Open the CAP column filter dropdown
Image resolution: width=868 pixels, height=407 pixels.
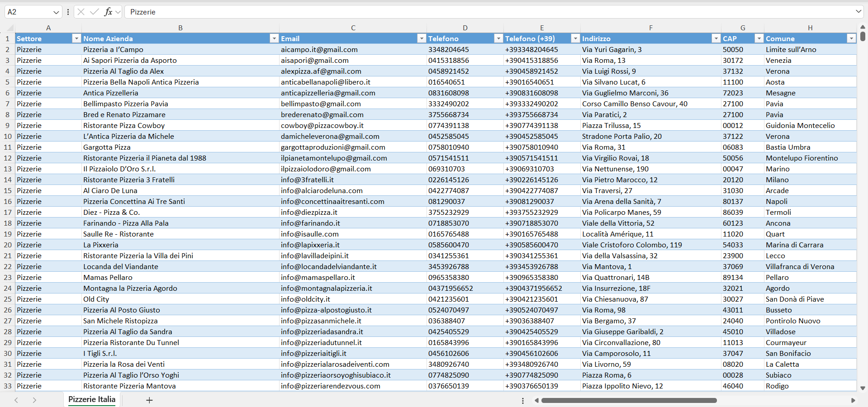coord(759,38)
